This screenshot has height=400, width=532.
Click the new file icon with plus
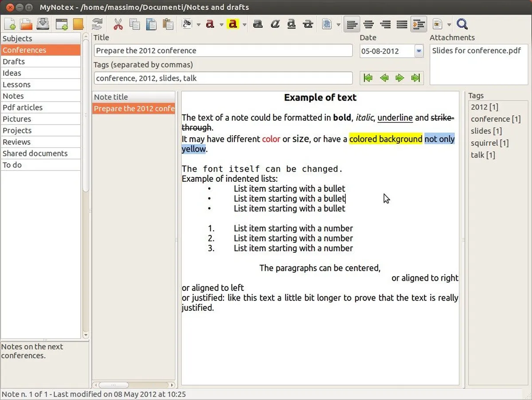click(10, 24)
